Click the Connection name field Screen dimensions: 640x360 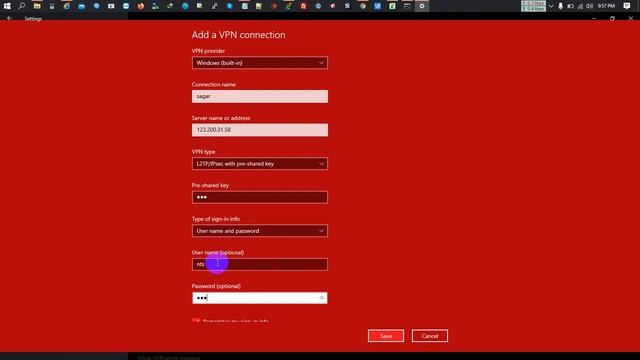[x=260, y=96]
